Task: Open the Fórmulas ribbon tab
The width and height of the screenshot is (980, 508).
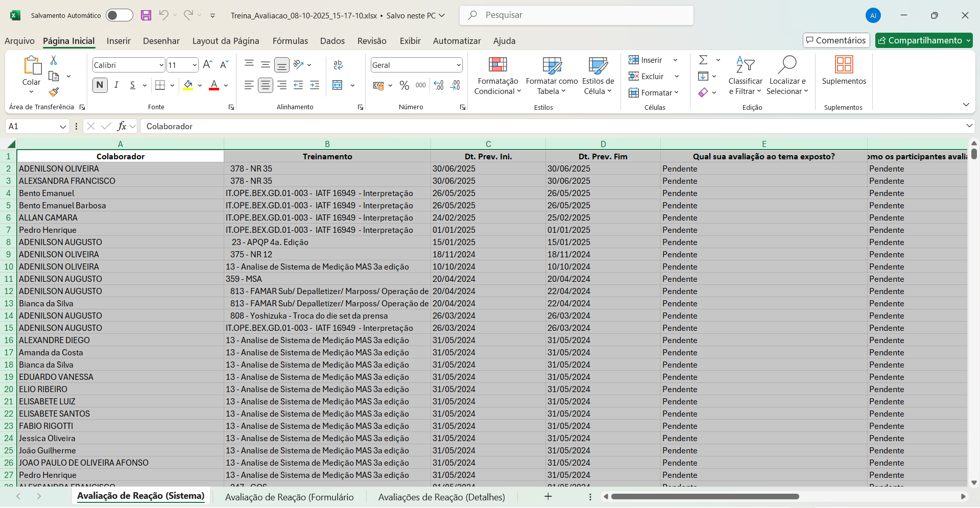Action: (290, 41)
